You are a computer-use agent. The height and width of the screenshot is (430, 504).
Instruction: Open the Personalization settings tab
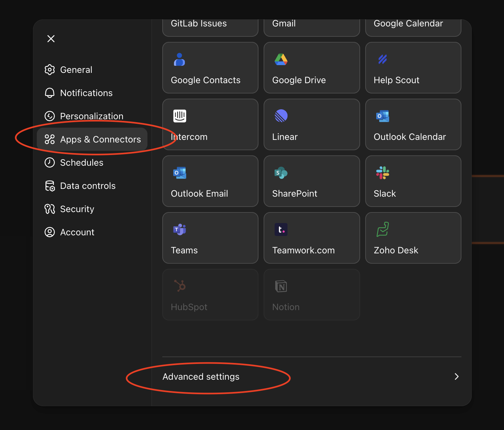[x=91, y=116]
